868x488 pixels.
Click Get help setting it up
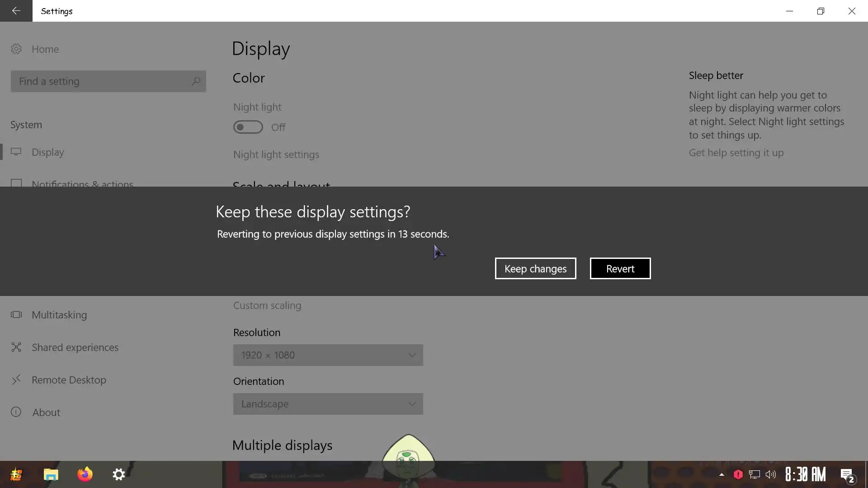coord(736,153)
